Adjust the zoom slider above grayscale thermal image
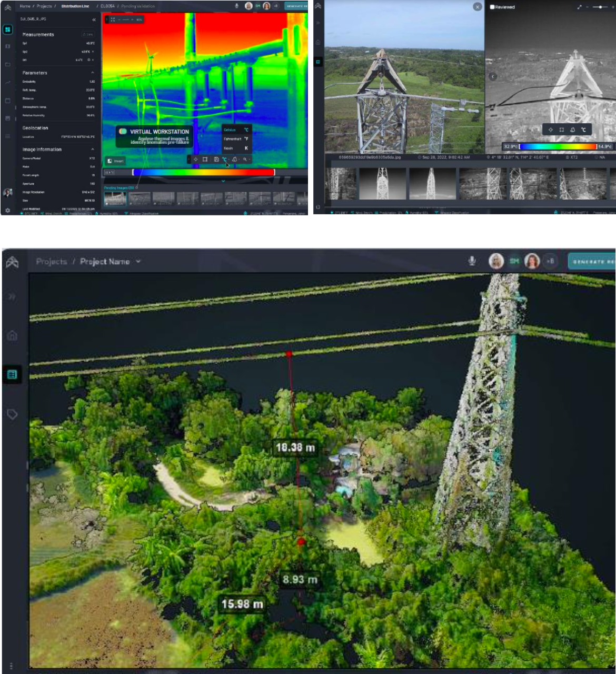 [x=600, y=7]
